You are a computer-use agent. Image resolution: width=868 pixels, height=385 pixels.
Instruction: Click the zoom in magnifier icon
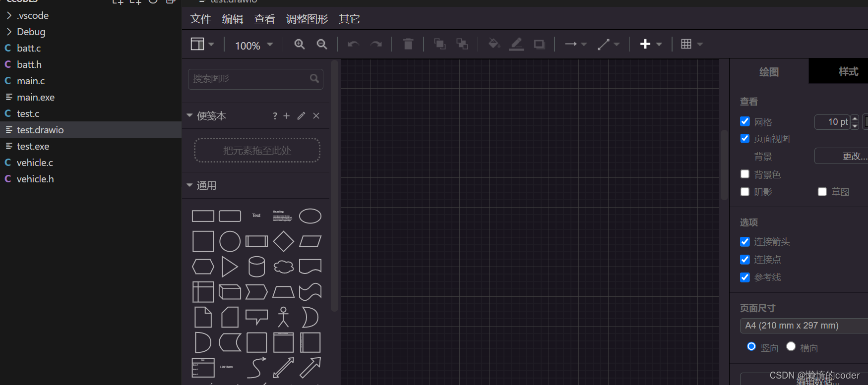click(x=300, y=44)
